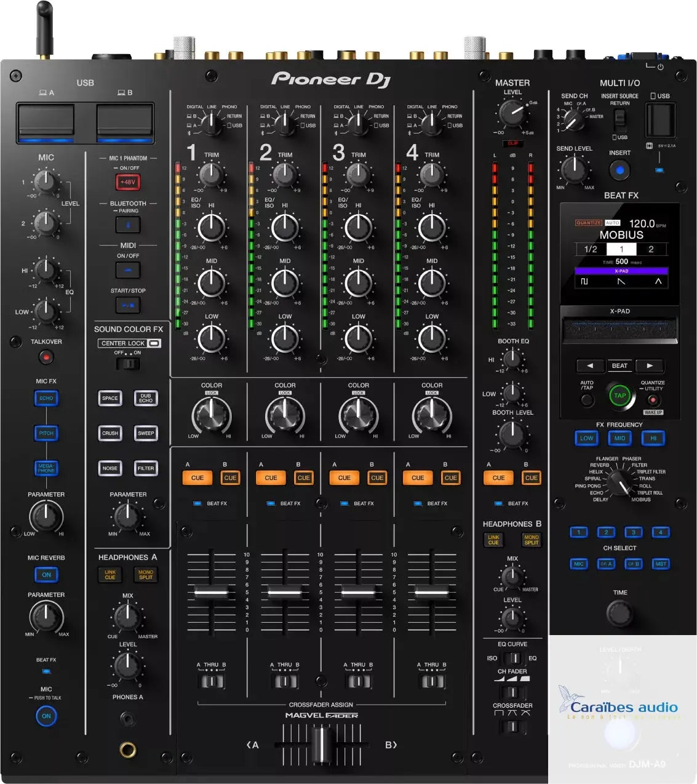
Task: Select 1/2 beat on the Beat FX display
Action: click(x=591, y=249)
